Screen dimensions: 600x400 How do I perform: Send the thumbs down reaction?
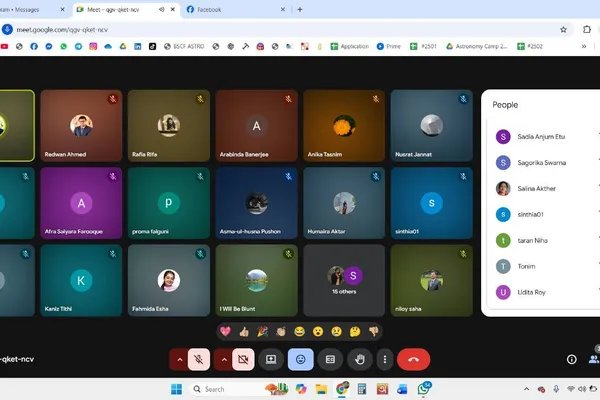(x=373, y=331)
